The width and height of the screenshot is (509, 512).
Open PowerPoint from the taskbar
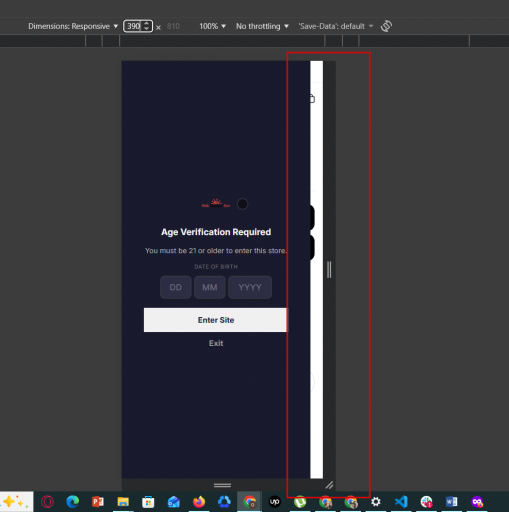tap(98, 502)
